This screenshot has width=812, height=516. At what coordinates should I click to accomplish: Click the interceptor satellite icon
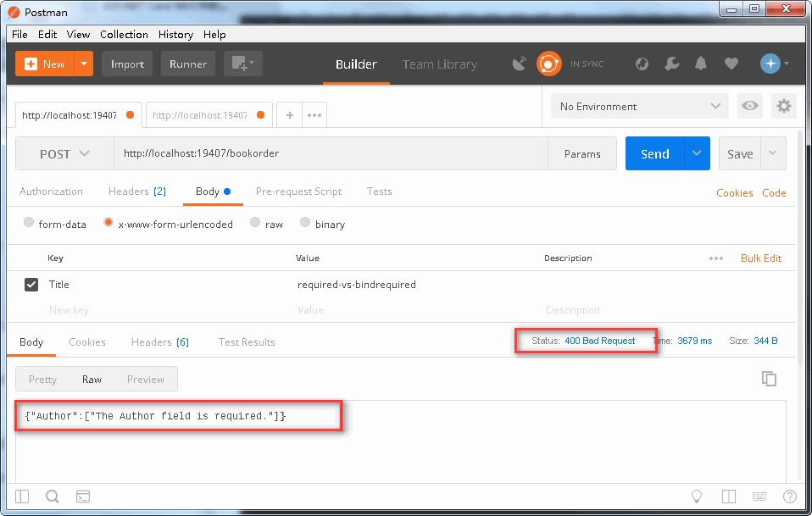[520, 64]
